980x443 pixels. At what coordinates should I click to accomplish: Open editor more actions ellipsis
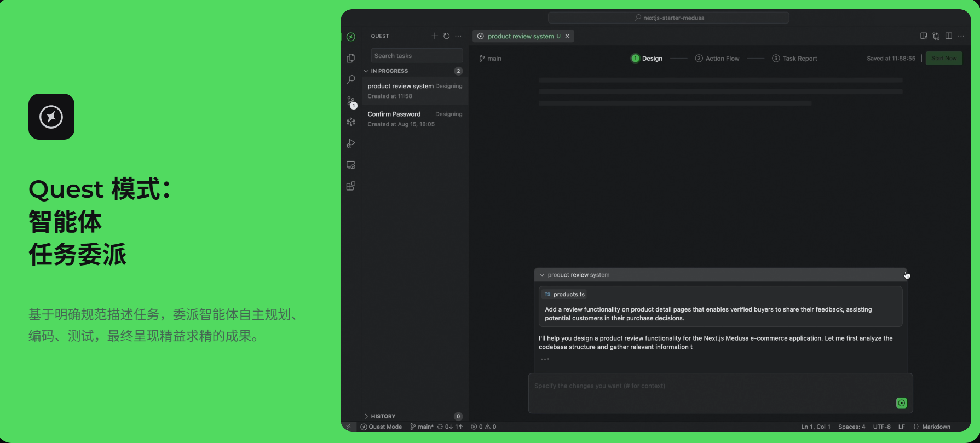click(x=961, y=36)
